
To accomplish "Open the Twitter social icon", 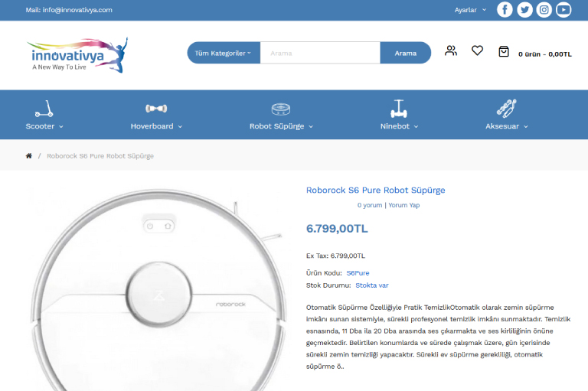I will point(524,10).
